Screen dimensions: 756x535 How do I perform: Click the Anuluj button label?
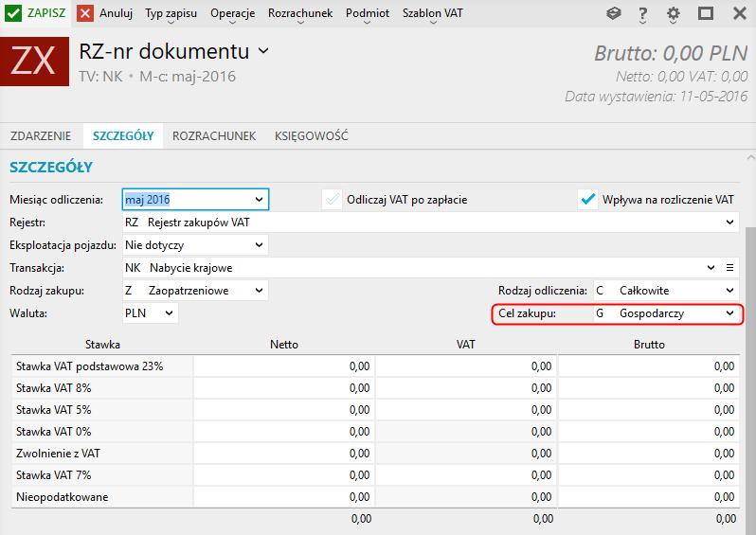(116, 13)
